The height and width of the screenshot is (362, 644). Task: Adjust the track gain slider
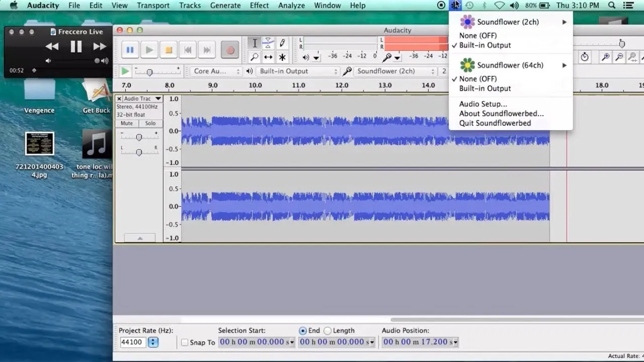(139, 137)
